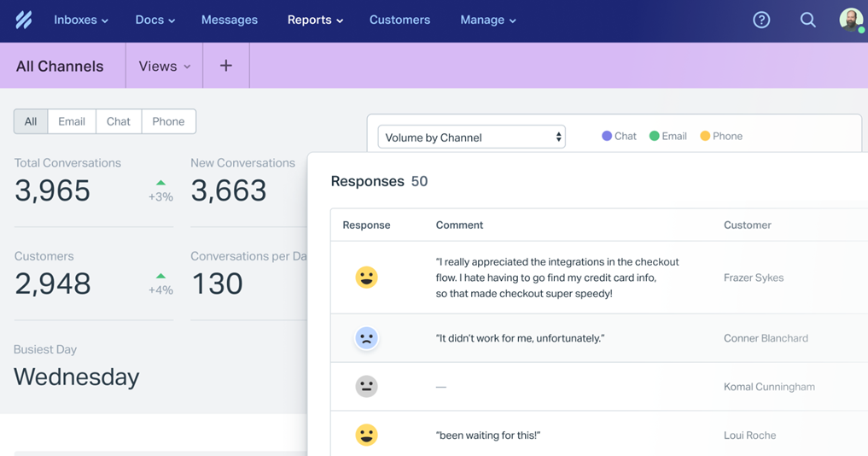This screenshot has width=868, height=456.
Task: Click Frazer Sykes' happy face rating icon
Action: (366, 278)
